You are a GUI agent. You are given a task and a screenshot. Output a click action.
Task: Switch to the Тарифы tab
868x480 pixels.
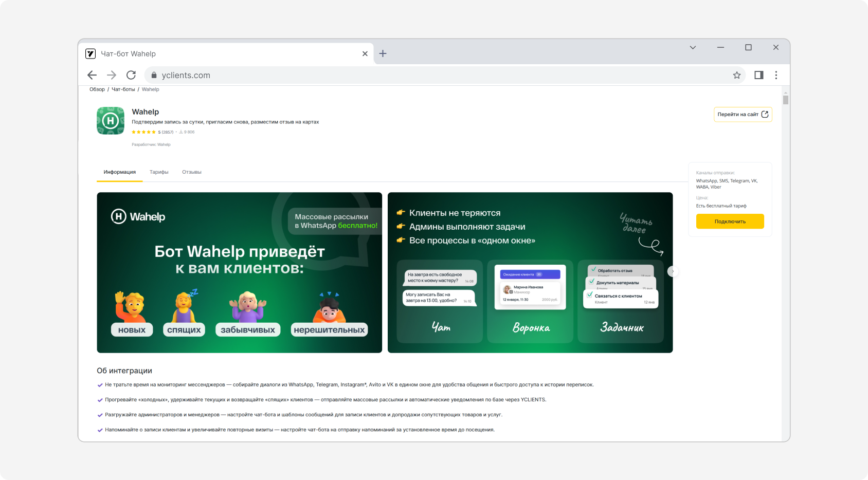point(159,172)
